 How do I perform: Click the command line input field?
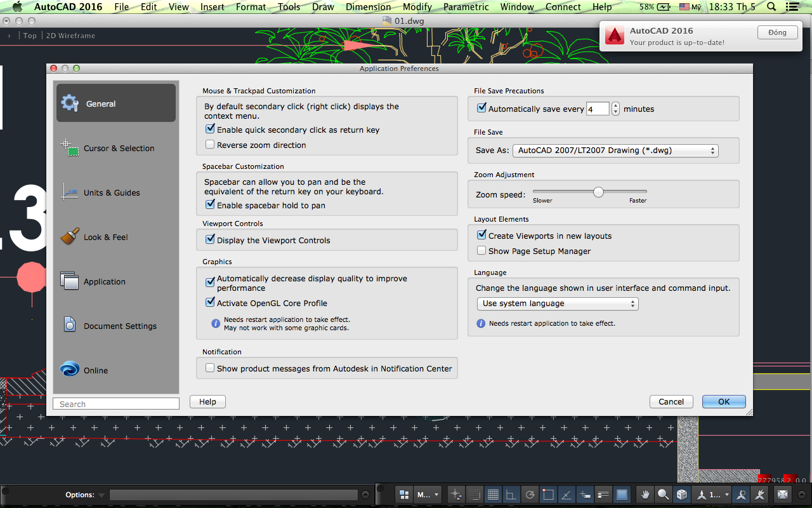point(233,495)
